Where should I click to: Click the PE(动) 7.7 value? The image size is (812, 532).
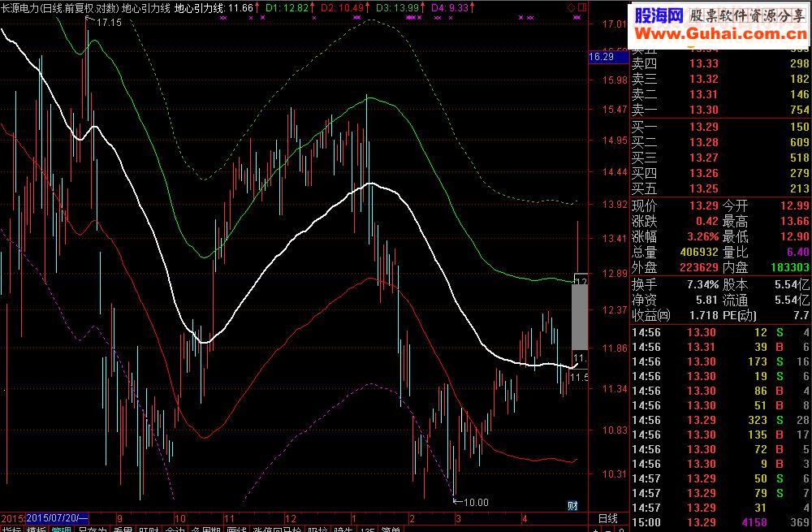[801, 315]
